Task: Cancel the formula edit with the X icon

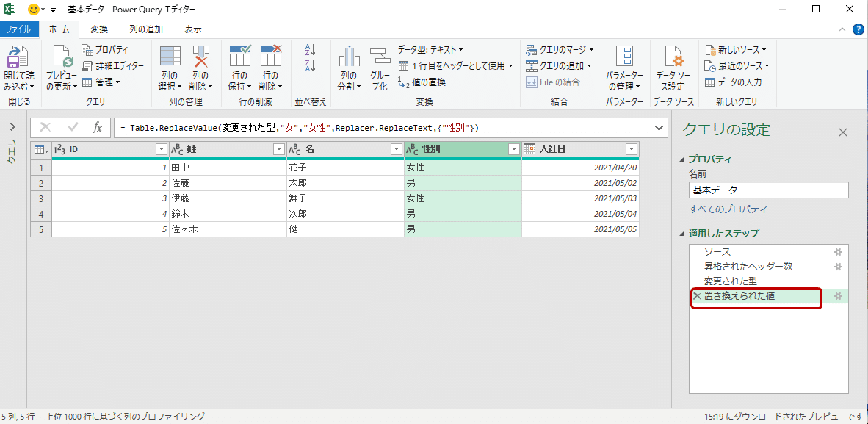Action: tap(46, 127)
